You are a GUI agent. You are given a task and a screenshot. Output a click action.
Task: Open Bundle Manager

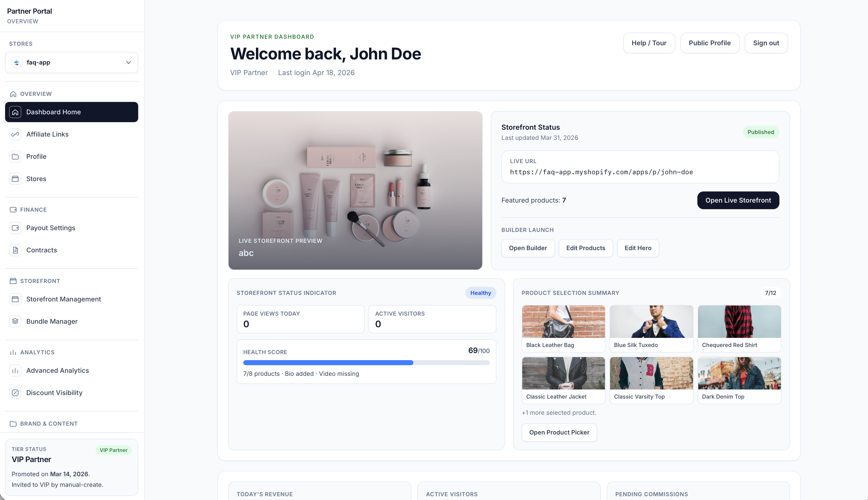point(71,321)
